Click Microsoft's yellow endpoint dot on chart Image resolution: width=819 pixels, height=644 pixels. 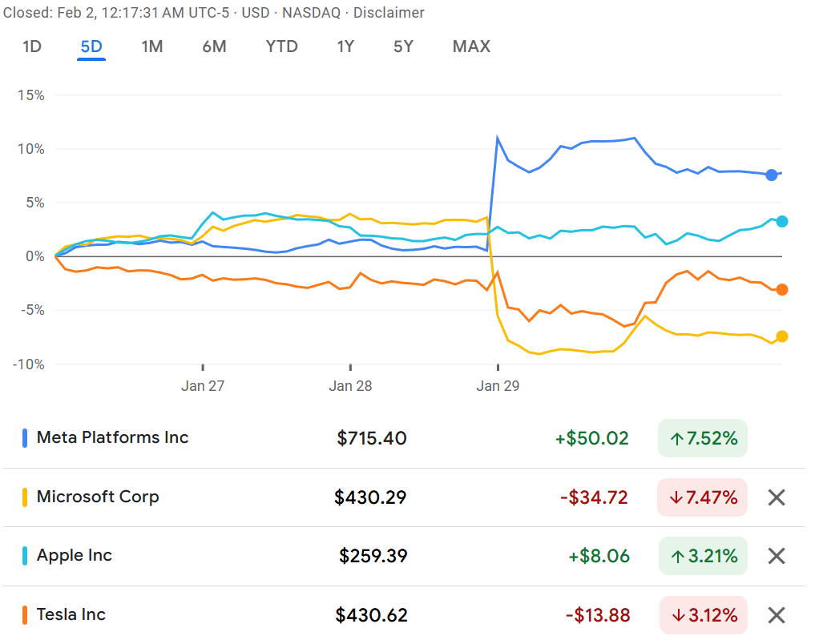coord(781,336)
